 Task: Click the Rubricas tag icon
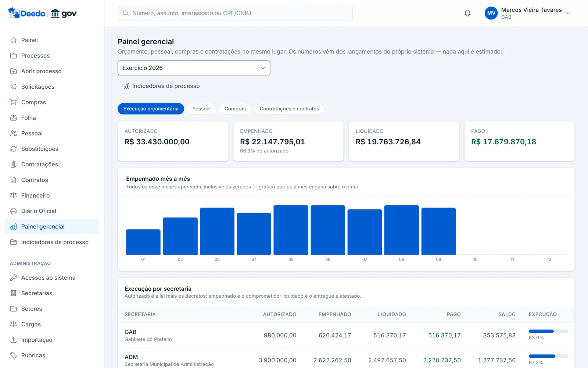tap(14, 355)
